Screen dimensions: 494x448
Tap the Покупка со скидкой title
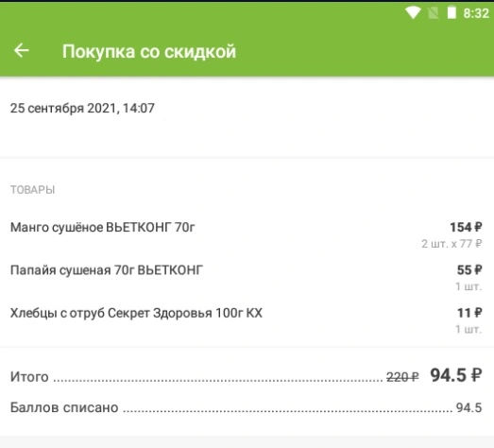point(149,51)
